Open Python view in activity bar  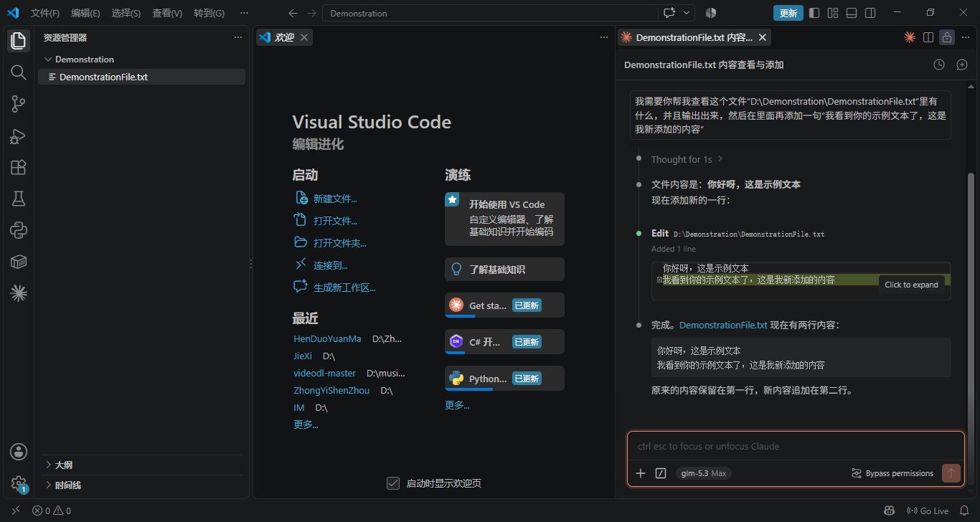19,230
